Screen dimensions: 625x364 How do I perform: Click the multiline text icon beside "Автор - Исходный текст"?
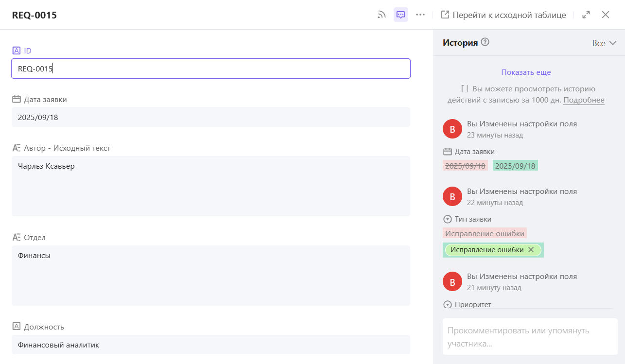coord(16,148)
